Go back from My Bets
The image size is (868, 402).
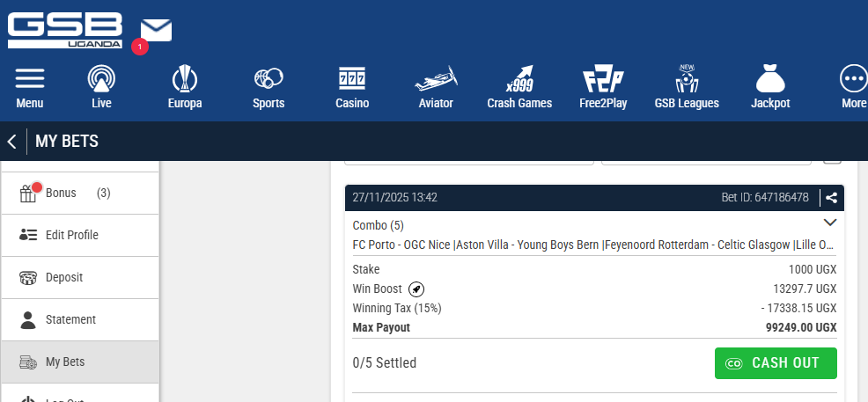pyautogui.click(x=12, y=142)
